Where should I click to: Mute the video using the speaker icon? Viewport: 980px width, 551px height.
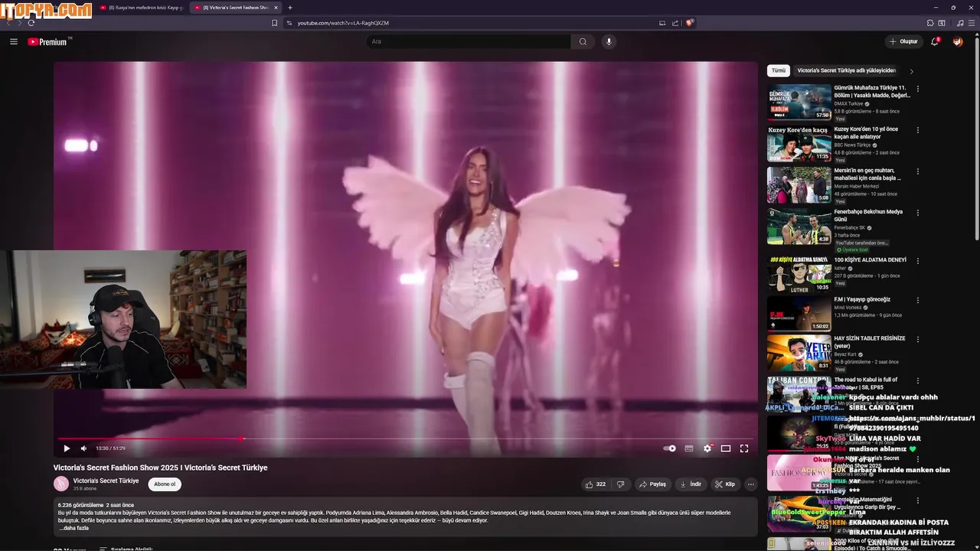83,448
